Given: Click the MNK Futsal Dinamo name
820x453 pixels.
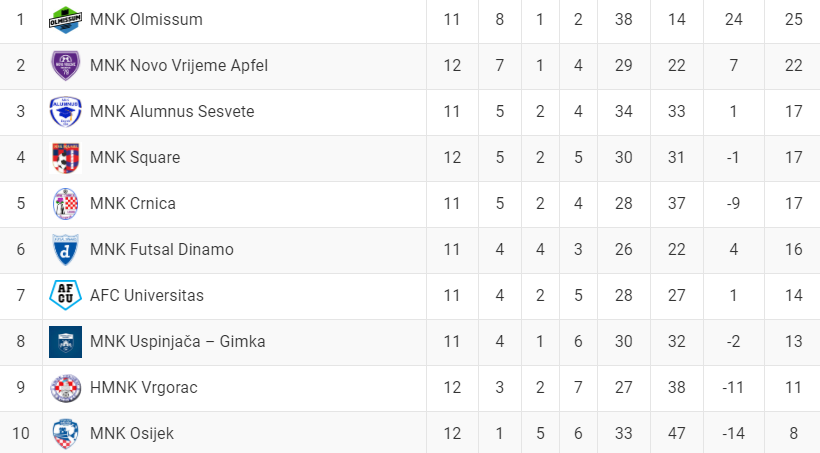Looking at the screenshot, I should pos(162,250).
